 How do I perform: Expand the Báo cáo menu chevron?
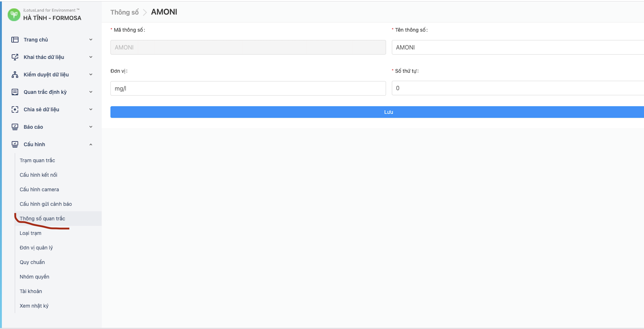[x=91, y=127]
